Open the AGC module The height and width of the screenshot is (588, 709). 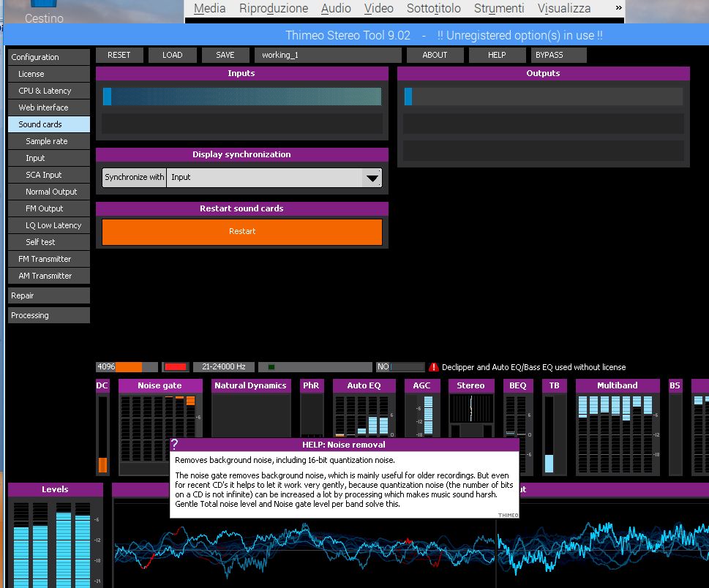pyautogui.click(x=421, y=385)
